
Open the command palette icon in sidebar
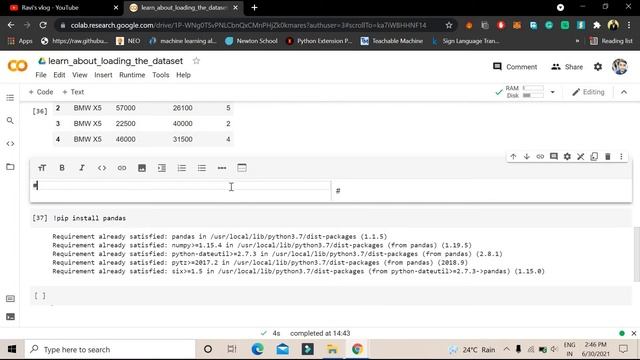pos(10,299)
